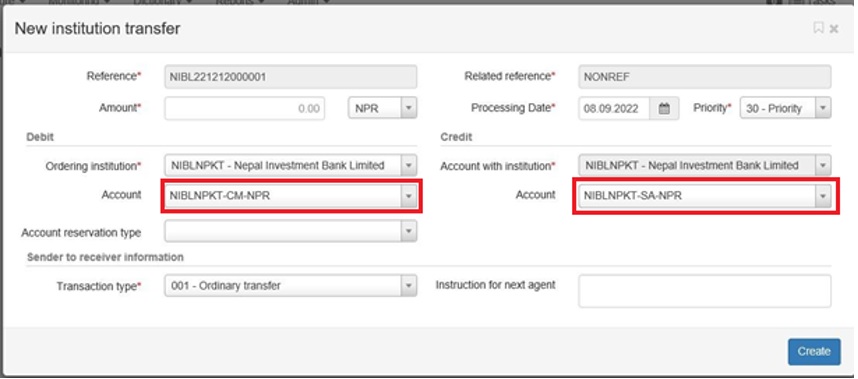Click the Sender to receiver information heading
The image size is (858, 379).
[x=106, y=257]
